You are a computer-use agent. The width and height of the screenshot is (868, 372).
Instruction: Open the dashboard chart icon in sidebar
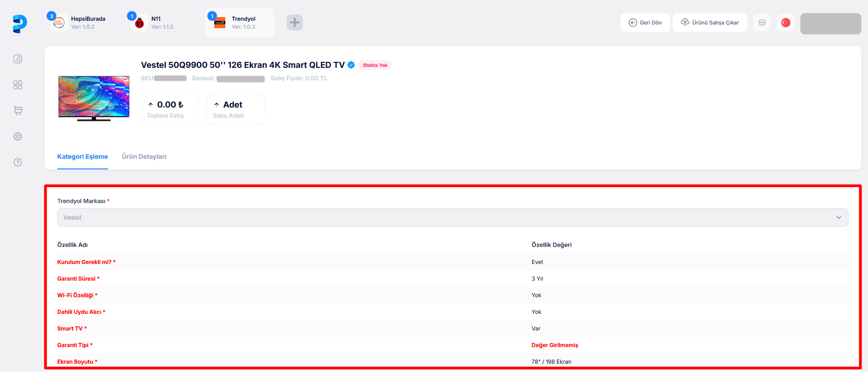[18, 59]
